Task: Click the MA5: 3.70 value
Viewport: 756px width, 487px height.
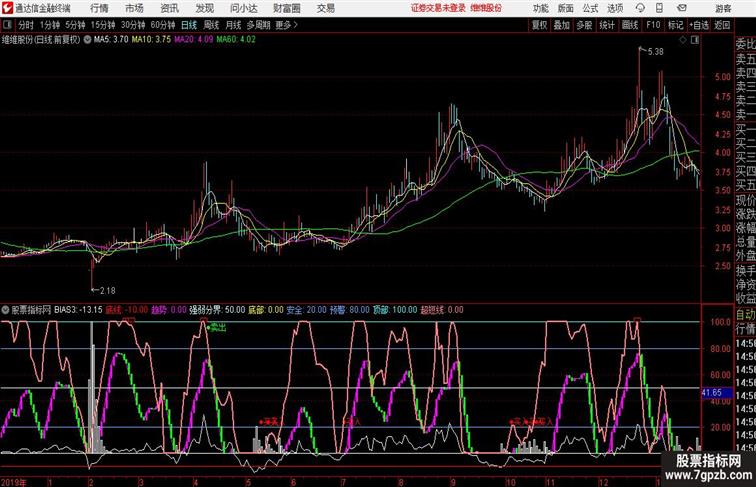Action: click(111, 40)
